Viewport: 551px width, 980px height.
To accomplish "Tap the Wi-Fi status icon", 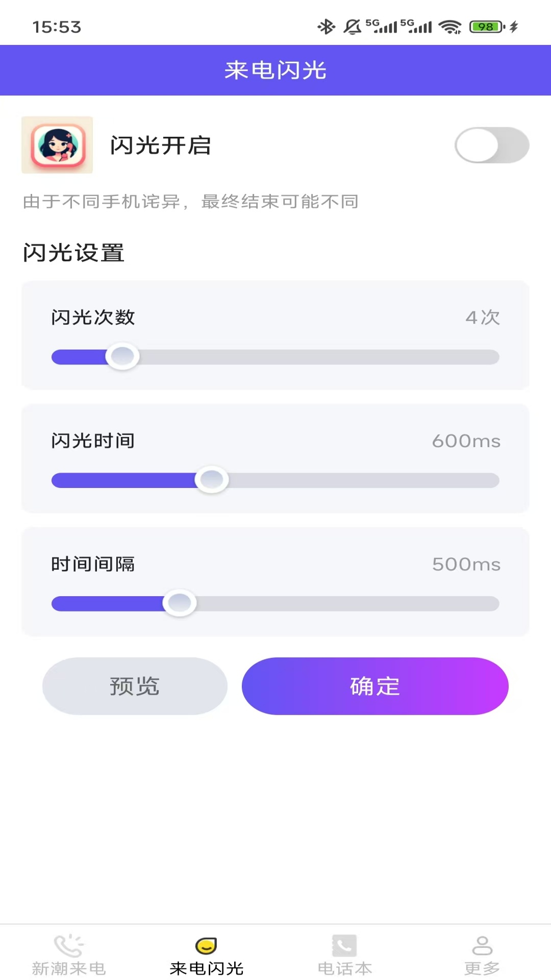I will 450,27.
